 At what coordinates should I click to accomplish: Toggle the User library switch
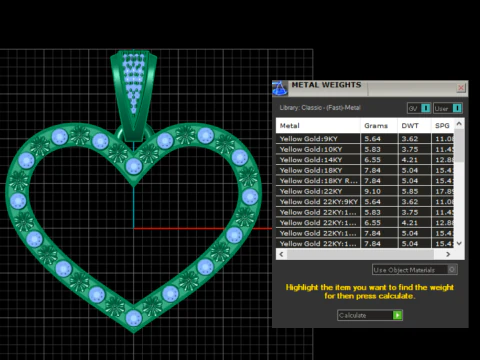[448, 108]
